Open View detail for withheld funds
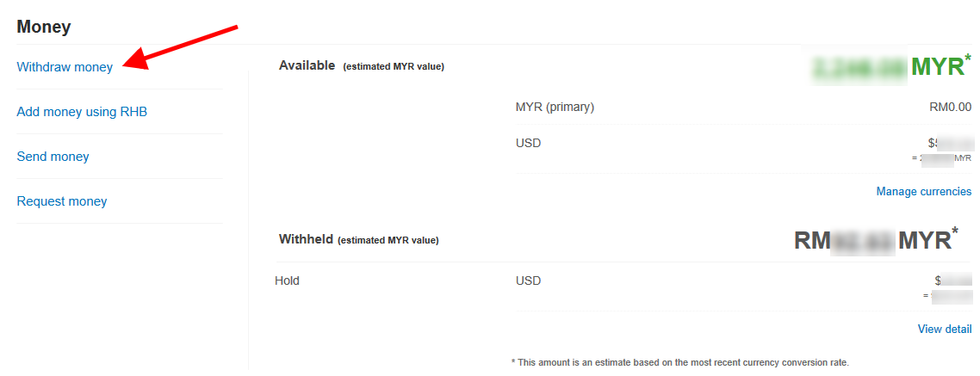 click(944, 329)
